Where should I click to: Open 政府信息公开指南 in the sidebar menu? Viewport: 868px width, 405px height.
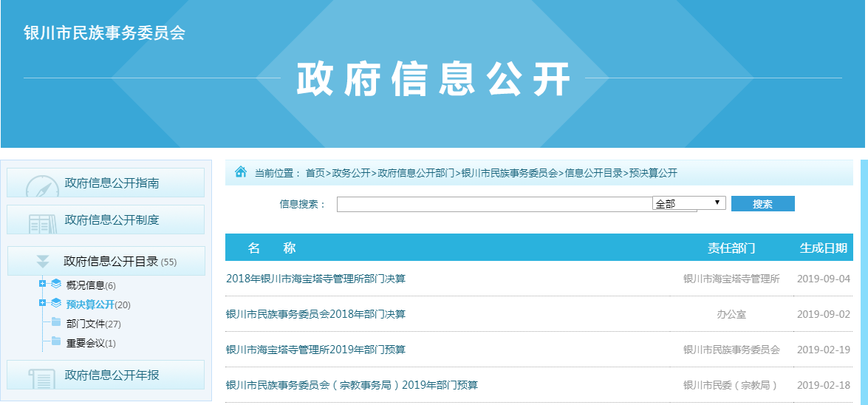(112, 183)
